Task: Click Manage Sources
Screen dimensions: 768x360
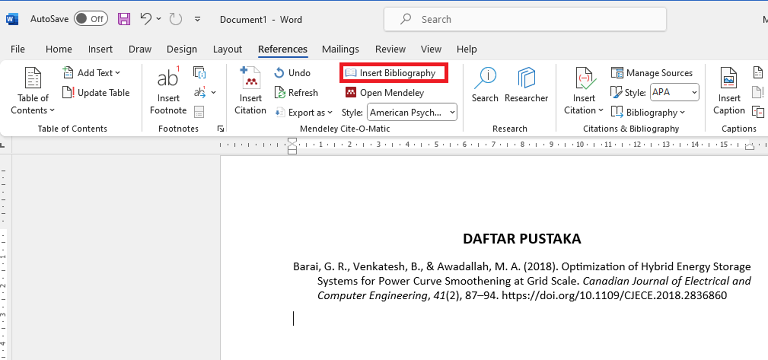Action: [x=651, y=72]
